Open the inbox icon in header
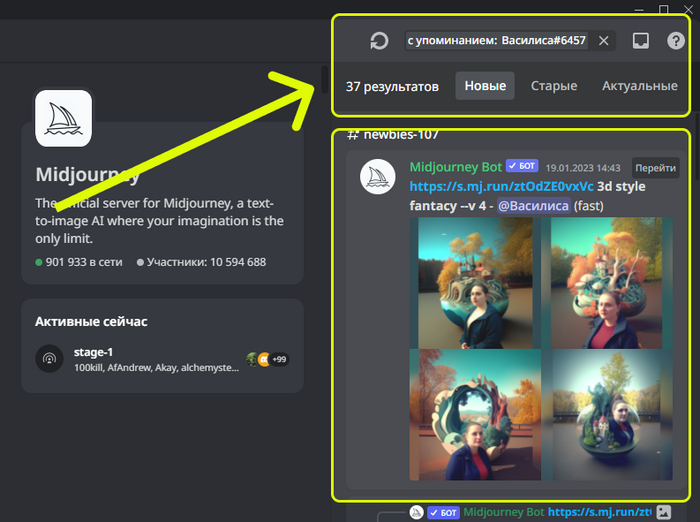This screenshot has width=700, height=522. 641,41
